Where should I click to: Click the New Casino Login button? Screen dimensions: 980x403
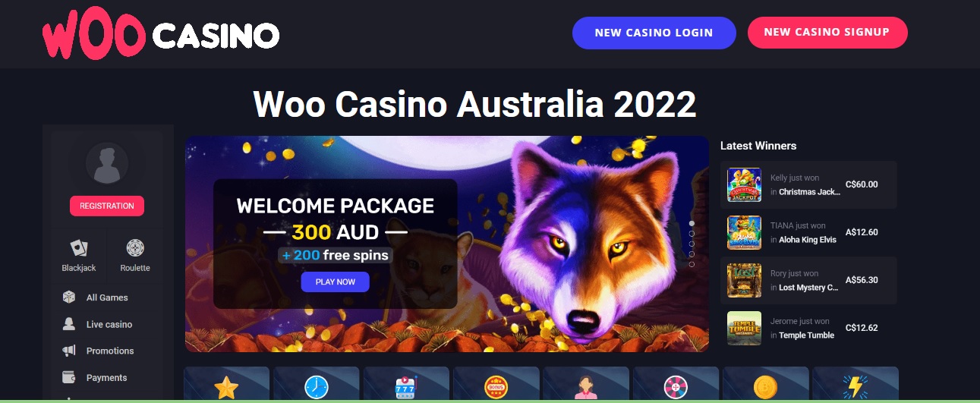(x=654, y=33)
